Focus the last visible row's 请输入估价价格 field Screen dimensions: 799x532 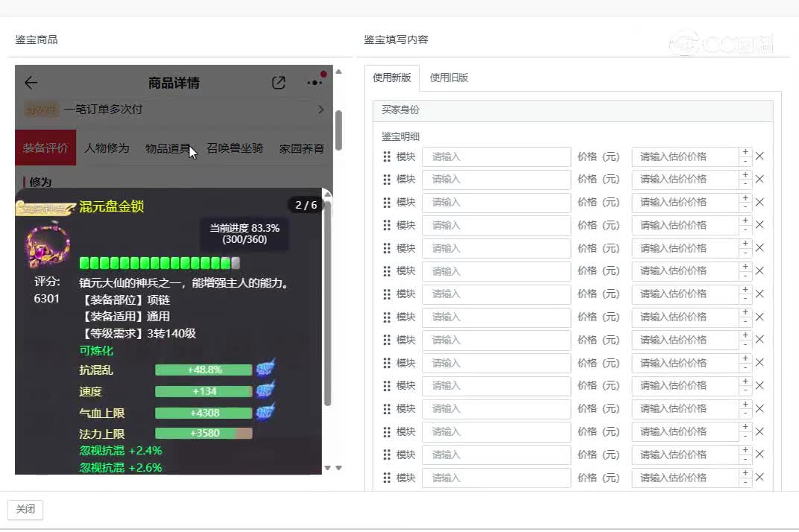[685, 478]
